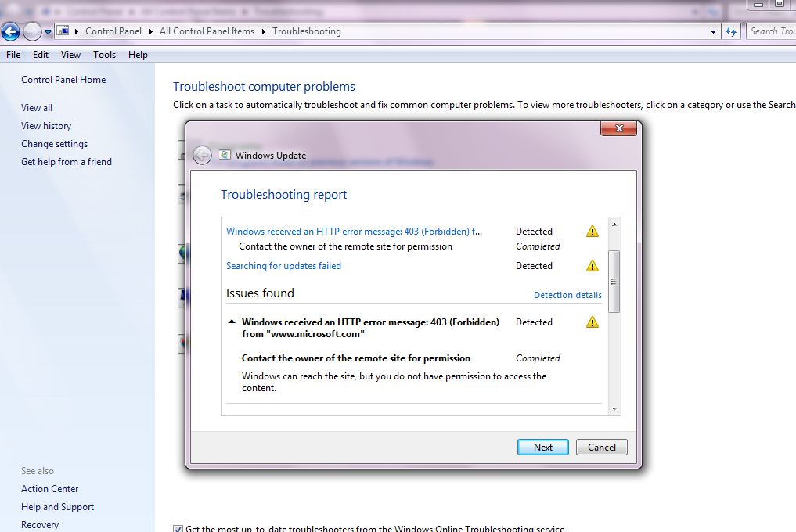
Task: Click Contact the owner for permission bold text
Action: 356,358
